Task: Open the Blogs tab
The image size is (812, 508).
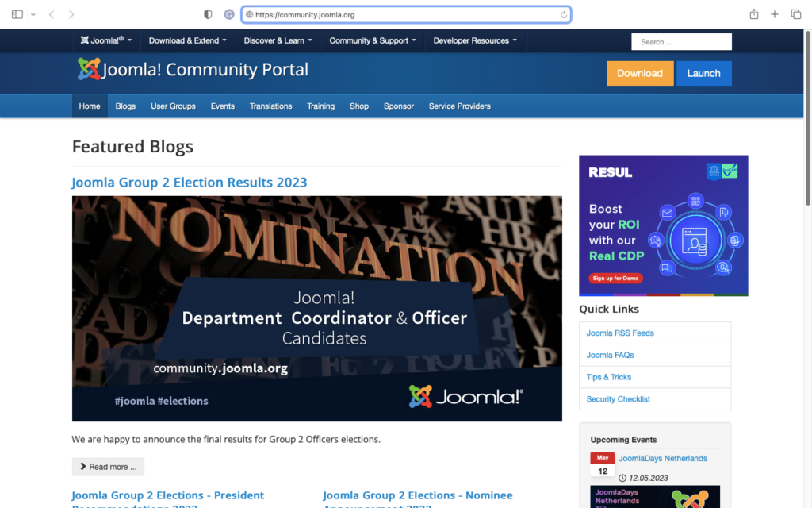Action: (125, 106)
